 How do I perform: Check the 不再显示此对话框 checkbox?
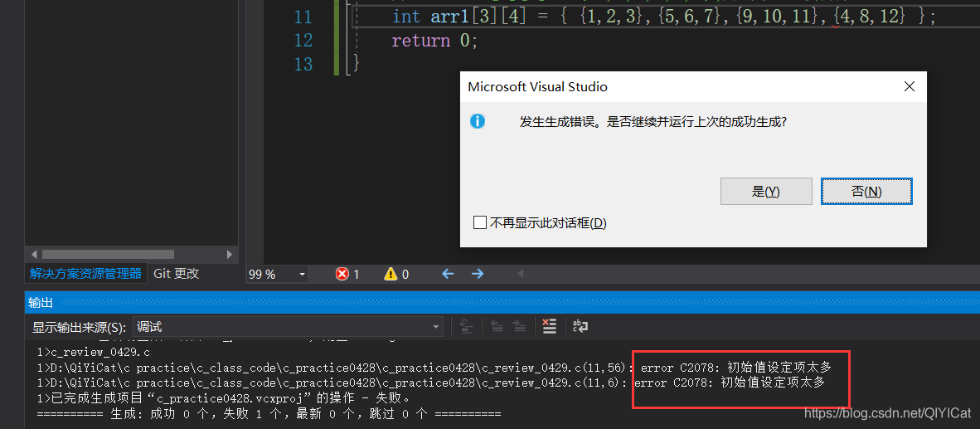pos(480,222)
